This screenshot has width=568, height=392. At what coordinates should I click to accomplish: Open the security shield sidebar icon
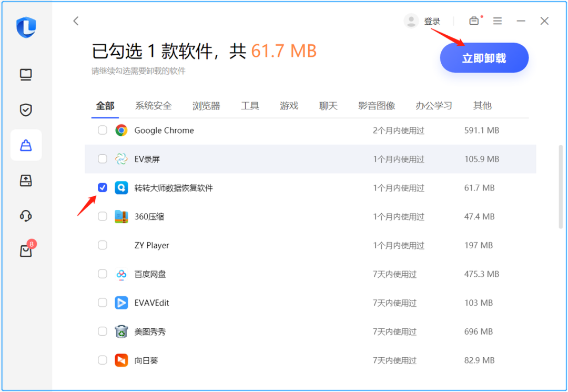(26, 110)
